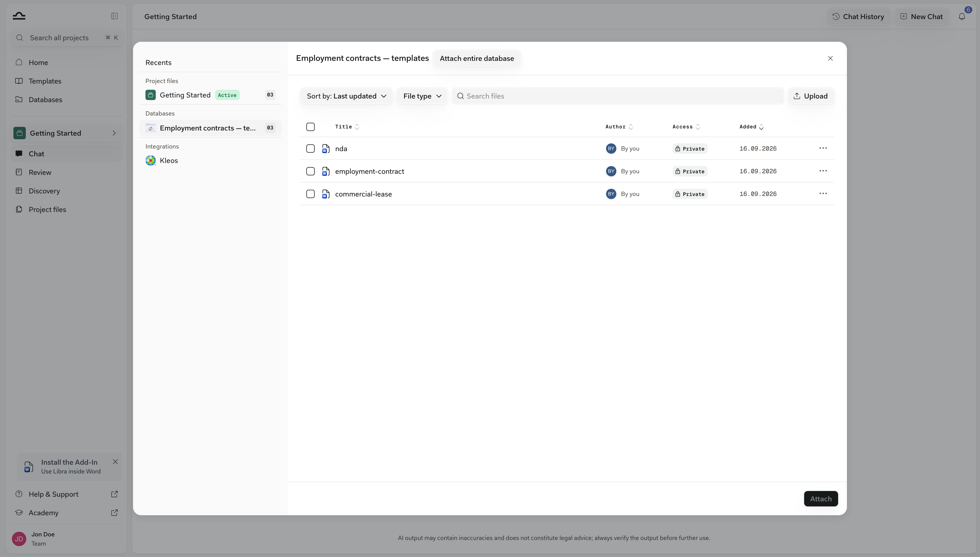980x557 pixels.
Task: Open Chat History
Action: 858,17
